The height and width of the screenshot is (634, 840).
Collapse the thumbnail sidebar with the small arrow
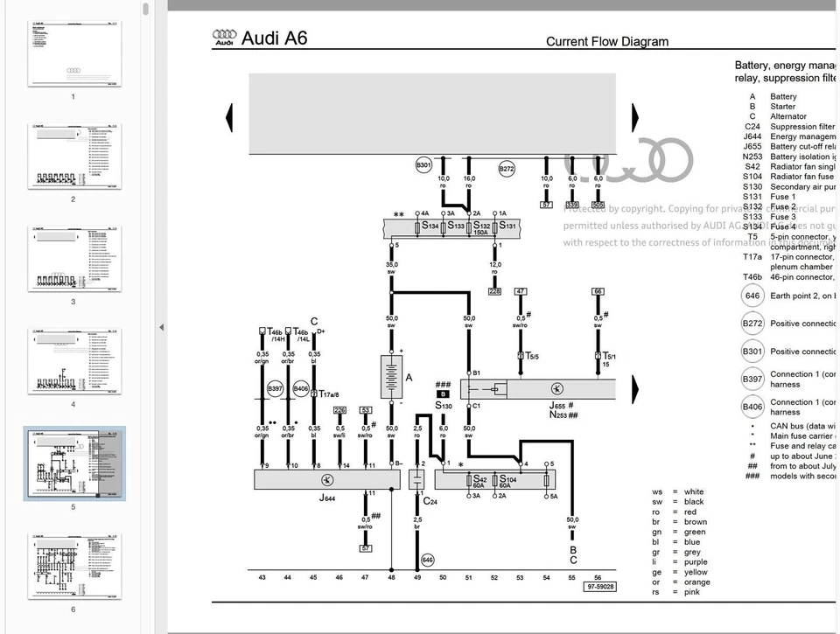pyautogui.click(x=161, y=328)
